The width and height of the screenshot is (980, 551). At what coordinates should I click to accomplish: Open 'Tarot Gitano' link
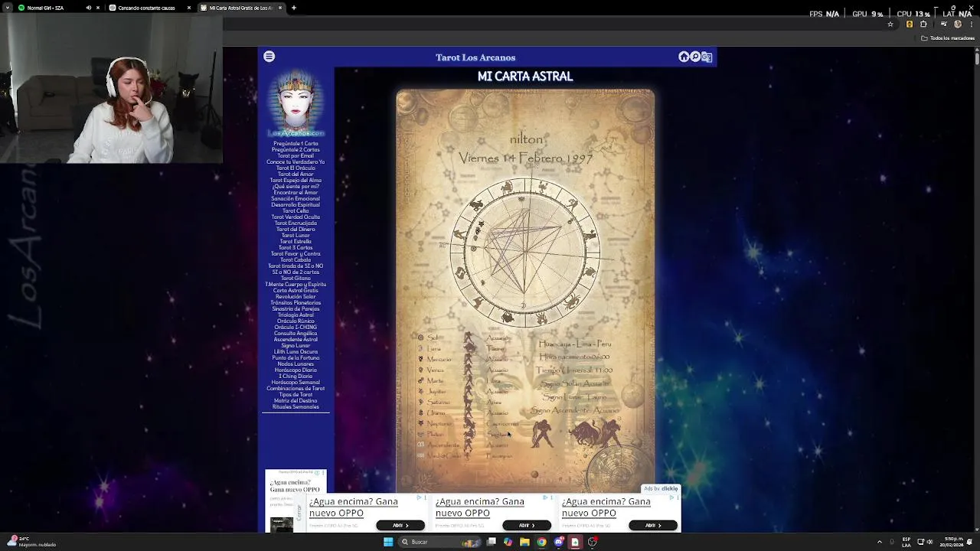pyautogui.click(x=296, y=279)
